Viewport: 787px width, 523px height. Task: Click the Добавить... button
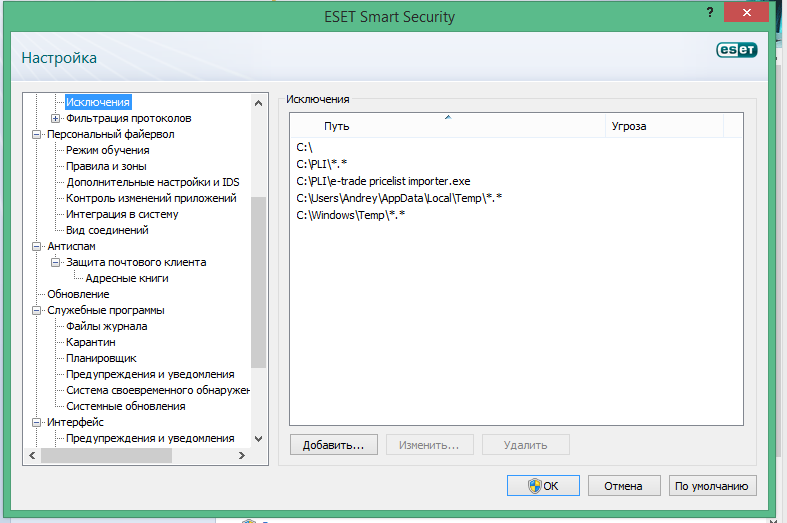click(x=334, y=445)
